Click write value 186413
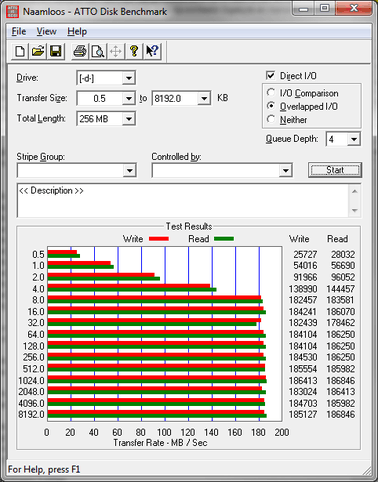 click(303, 380)
